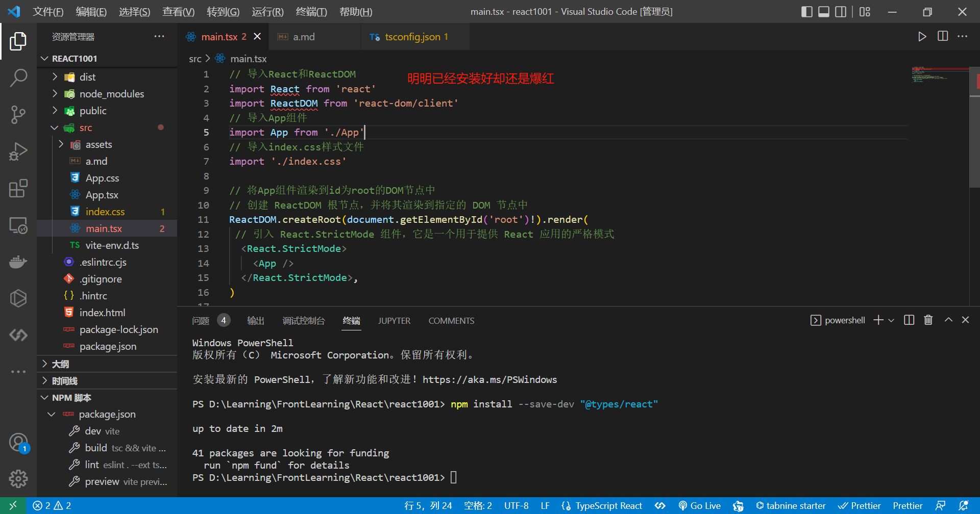Close the main.tsx editor tab

coord(257,37)
